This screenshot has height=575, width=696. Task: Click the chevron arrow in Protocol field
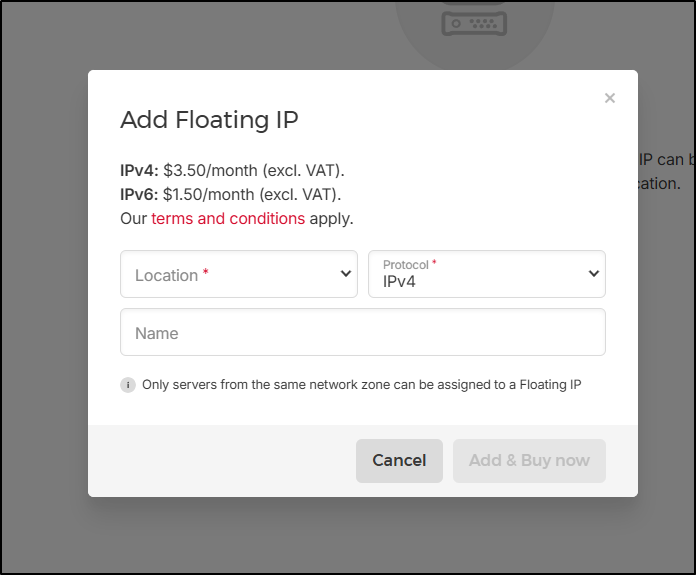(x=594, y=274)
